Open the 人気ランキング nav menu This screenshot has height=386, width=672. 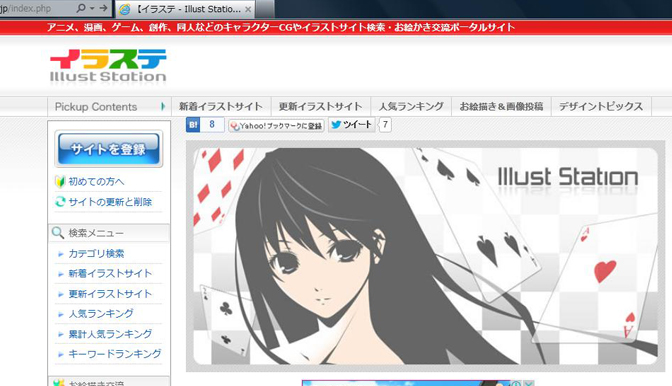point(411,106)
